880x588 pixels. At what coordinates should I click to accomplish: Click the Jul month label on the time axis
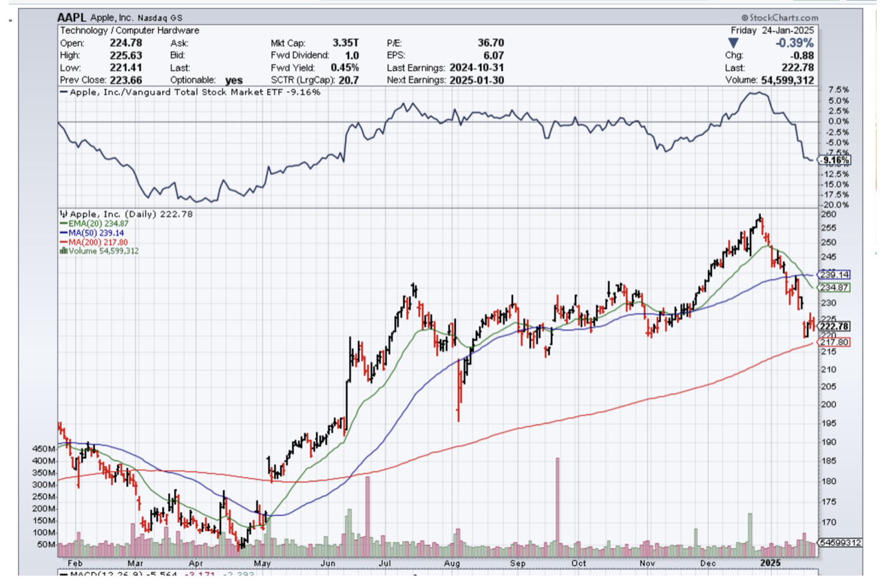pyautogui.click(x=380, y=562)
